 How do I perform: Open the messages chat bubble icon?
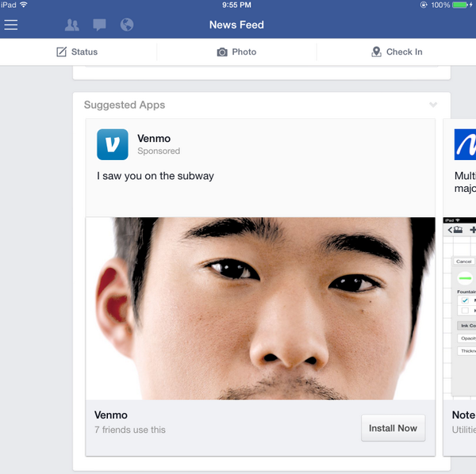click(x=99, y=25)
